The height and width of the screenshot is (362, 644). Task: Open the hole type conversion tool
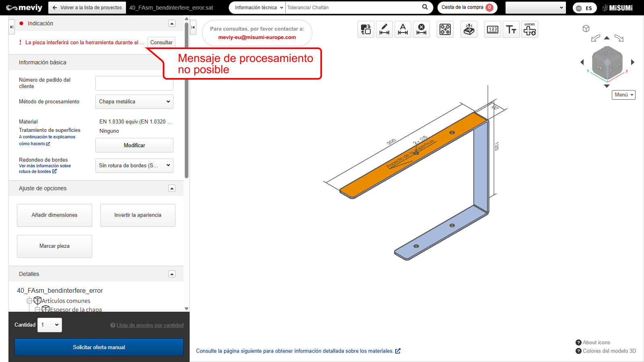[x=445, y=29]
